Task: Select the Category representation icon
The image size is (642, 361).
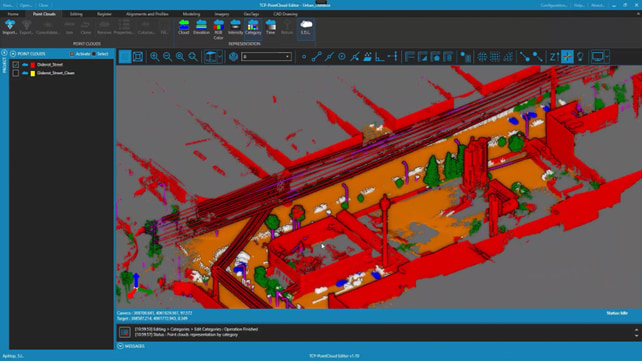Action: pyautogui.click(x=253, y=25)
